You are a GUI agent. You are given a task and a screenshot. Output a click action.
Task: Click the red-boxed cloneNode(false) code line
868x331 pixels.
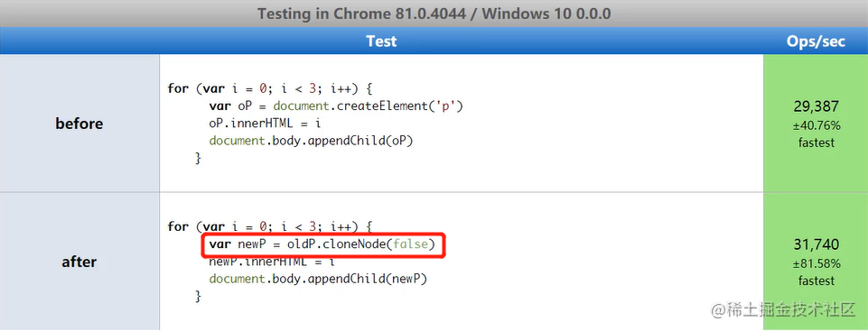pyautogui.click(x=322, y=244)
